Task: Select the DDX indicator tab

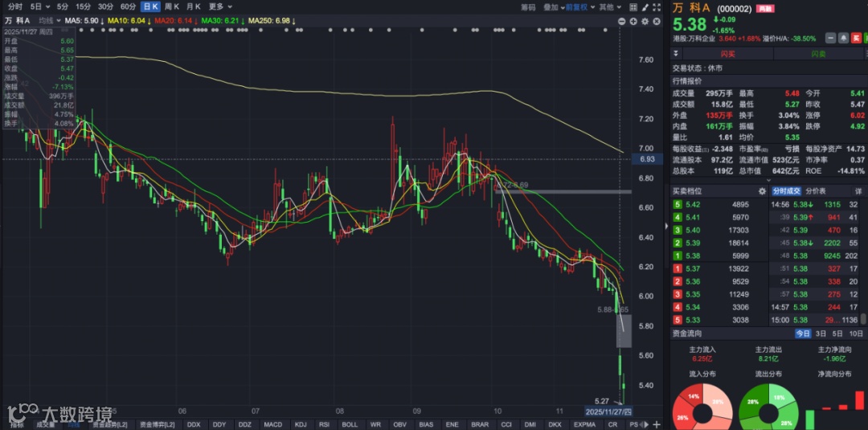Action: coord(194,424)
